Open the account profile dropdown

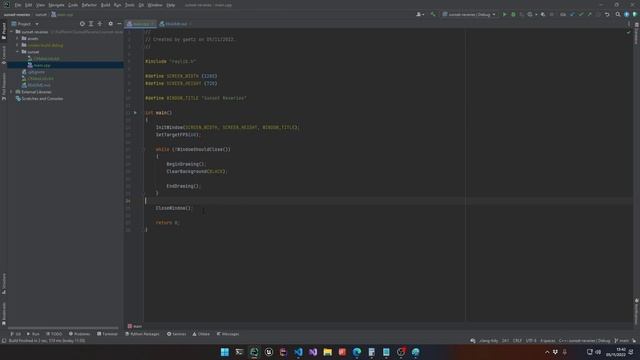point(420,14)
